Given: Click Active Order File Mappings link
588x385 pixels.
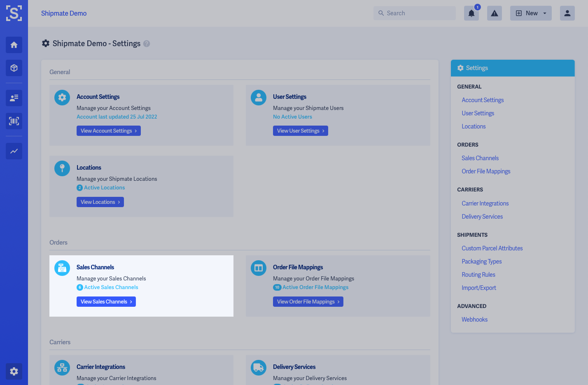Looking at the screenshot, I should tap(315, 287).
